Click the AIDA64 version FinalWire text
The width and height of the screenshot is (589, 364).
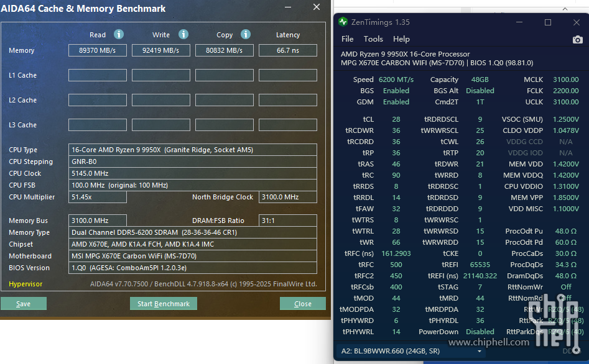click(x=203, y=284)
